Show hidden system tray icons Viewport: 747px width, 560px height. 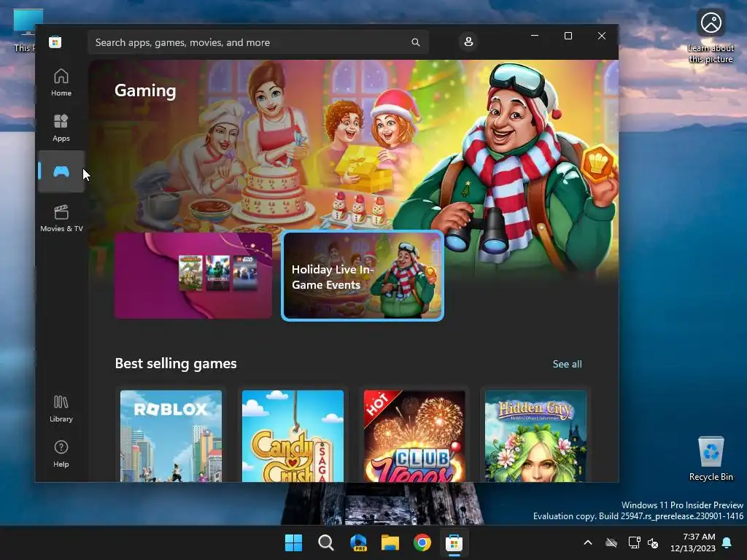(588, 542)
